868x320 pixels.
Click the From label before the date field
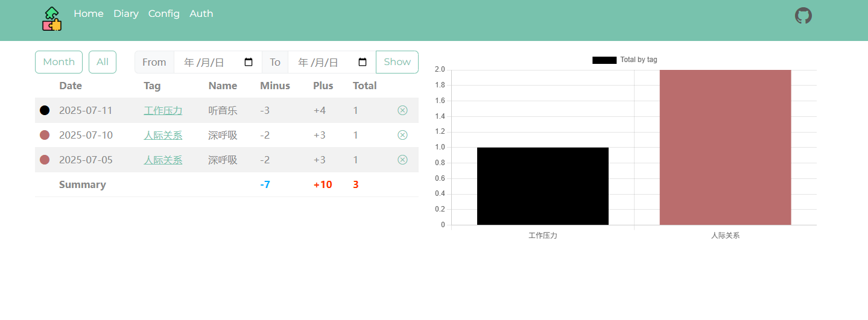pyautogui.click(x=154, y=62)
